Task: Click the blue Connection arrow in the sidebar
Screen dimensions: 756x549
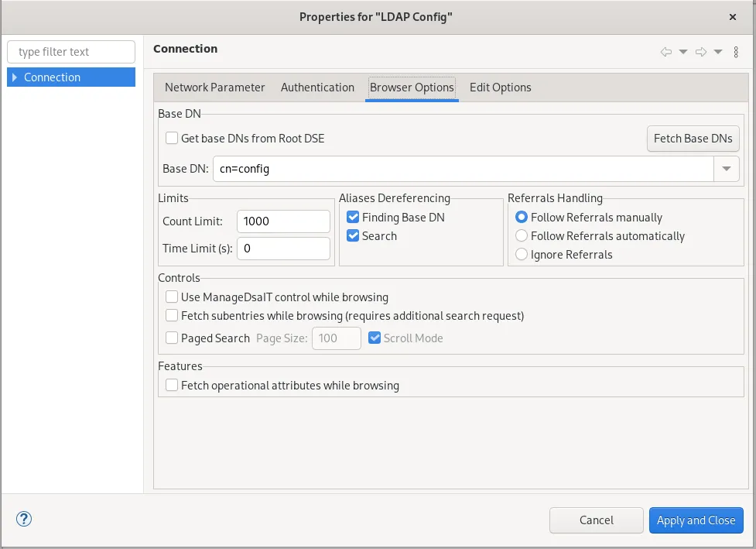Action: point(13,77)
